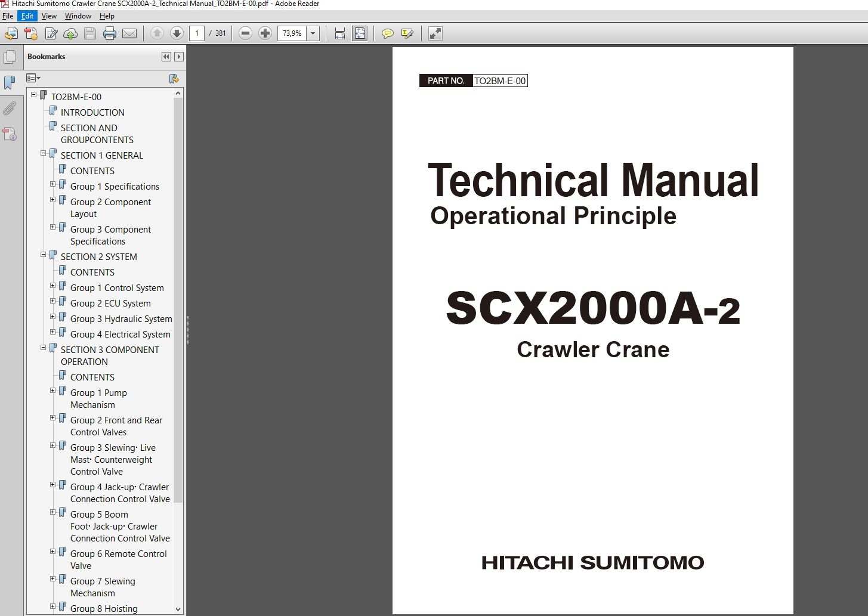The image size is (868, 616).
Task: Expand Group 3 Hydraulic System bookmark
Action: click(53, 317)
